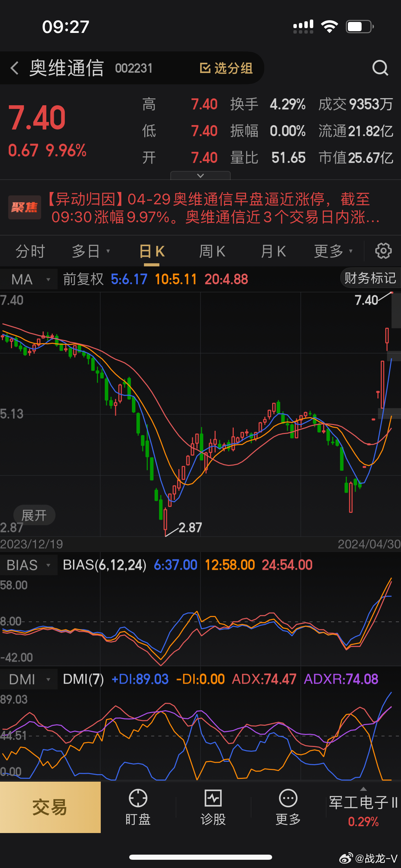Screen dimensions: 401x868
Task: Tap the start date 2023/12/19
Action: pyautogui.click(x=32, y=544)
